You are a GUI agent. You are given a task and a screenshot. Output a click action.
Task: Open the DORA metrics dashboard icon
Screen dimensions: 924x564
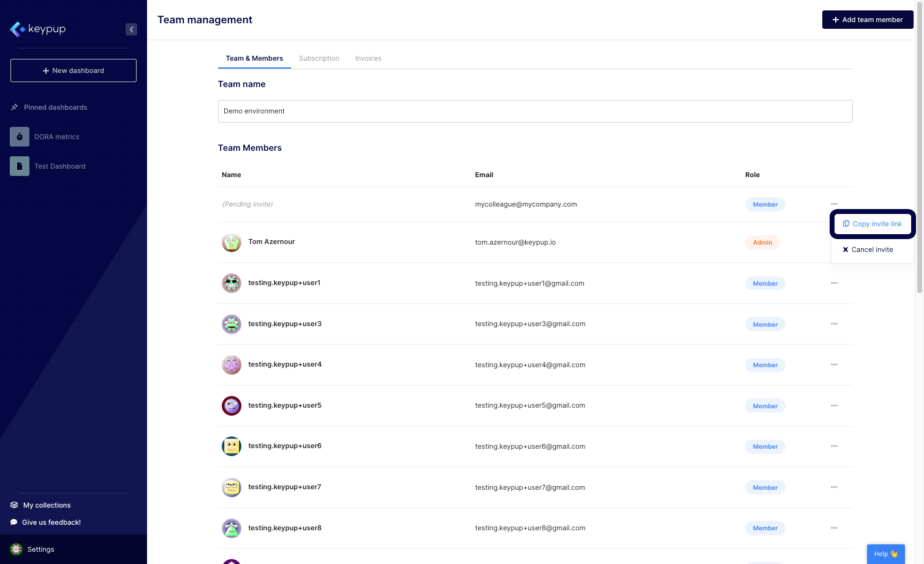coord(20,137)
